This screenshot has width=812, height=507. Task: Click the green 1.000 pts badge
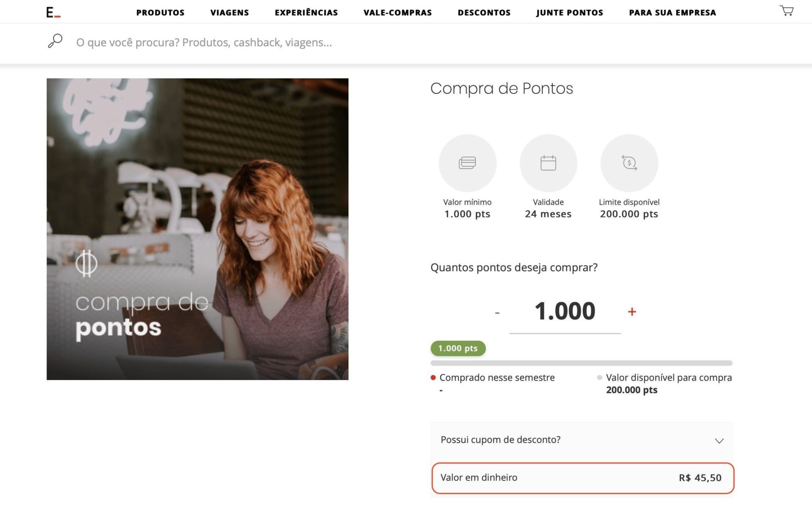[458, 348]
